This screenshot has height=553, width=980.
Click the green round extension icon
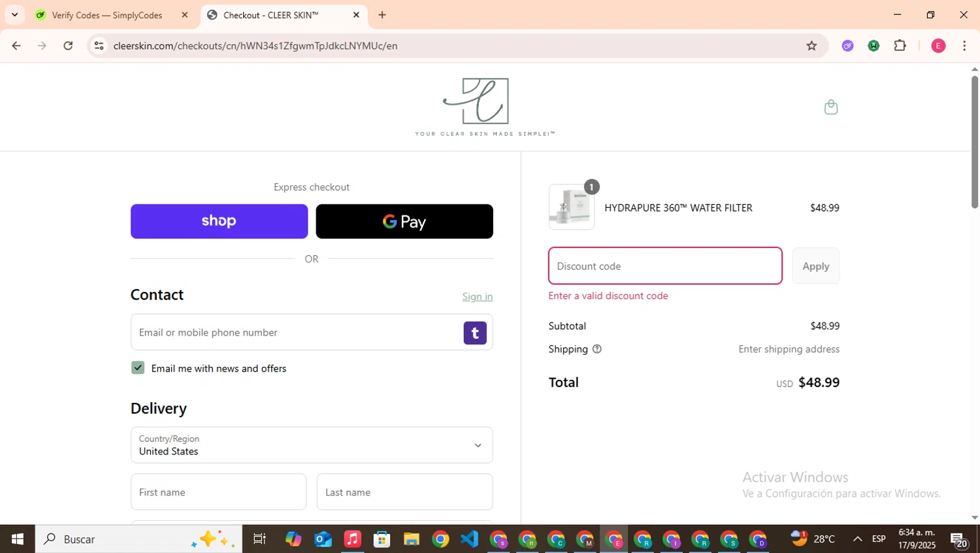point(874,46)
